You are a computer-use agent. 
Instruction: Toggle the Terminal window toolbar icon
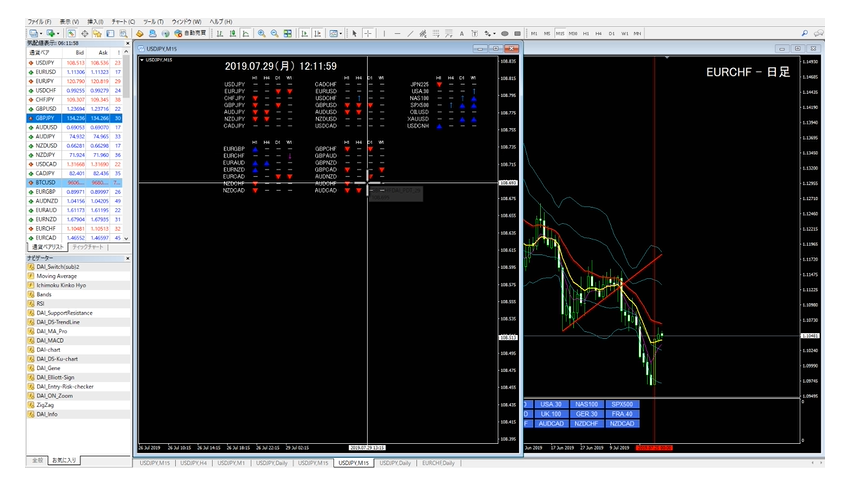(x=110, y=34)
